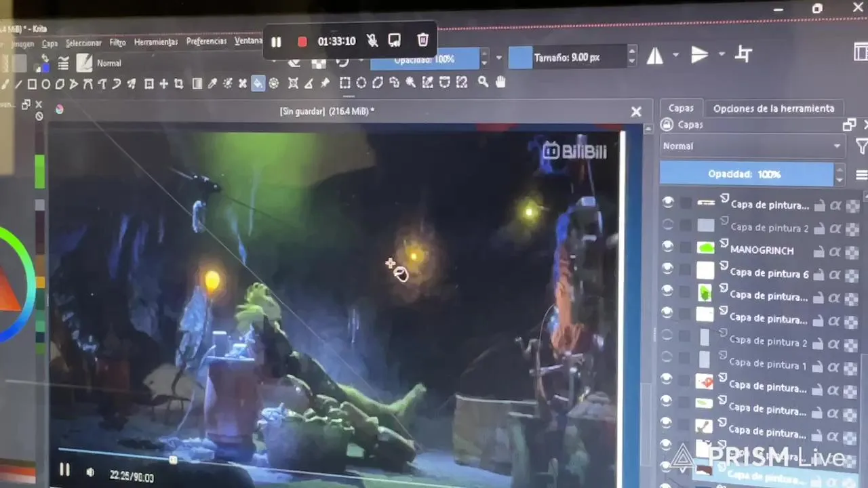Open the Capa menu
The width and height of the screenshot is (868, 488).
click(50, 43)
